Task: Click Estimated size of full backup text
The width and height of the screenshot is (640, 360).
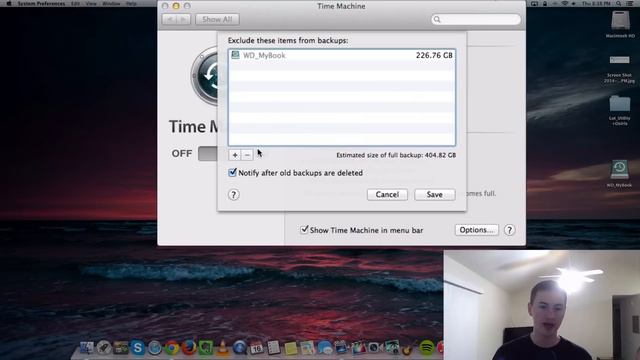Action: tap(396, 155)
